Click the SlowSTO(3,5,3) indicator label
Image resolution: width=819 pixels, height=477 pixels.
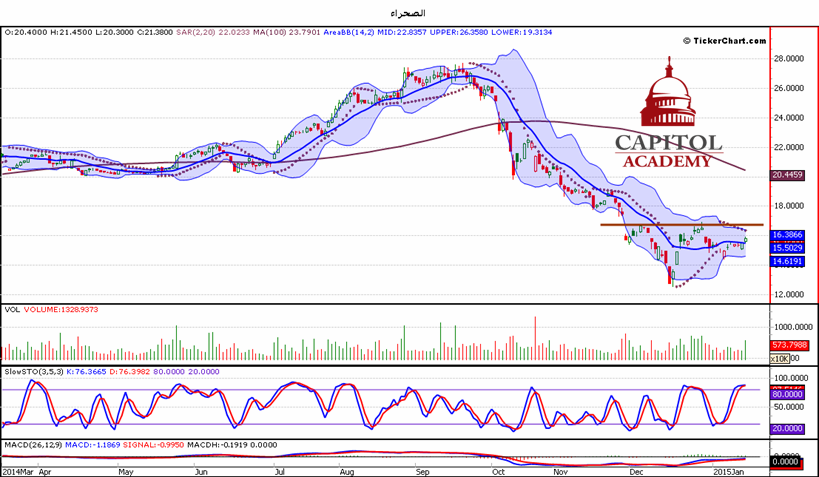(34, 372)
